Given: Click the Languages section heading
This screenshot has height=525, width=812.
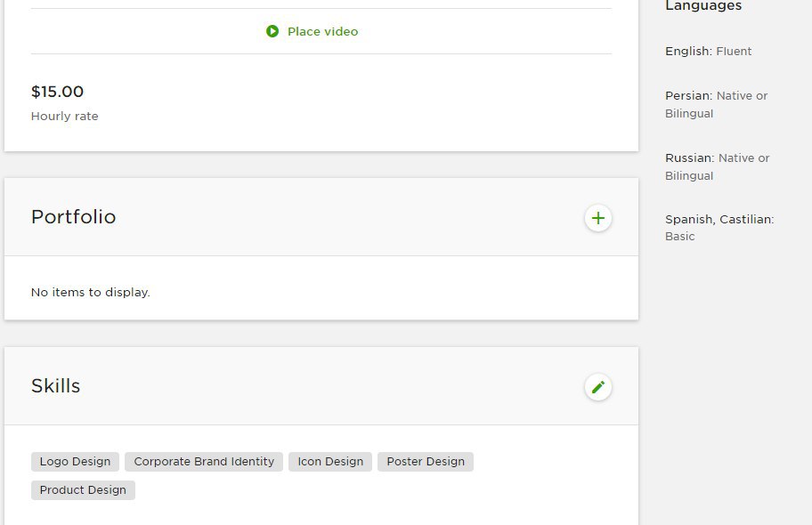Looking at the screenshot, I should [x=703, y=6].
